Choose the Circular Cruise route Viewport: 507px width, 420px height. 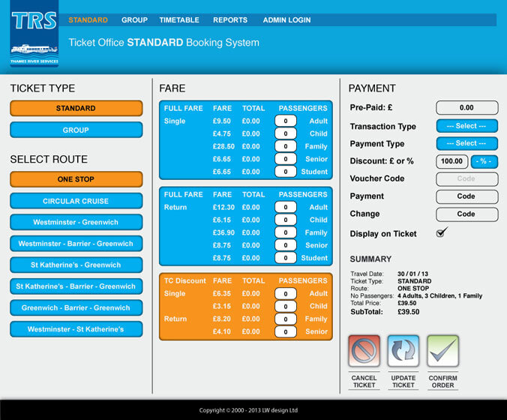pyautogui.click(x=76, y=201)
